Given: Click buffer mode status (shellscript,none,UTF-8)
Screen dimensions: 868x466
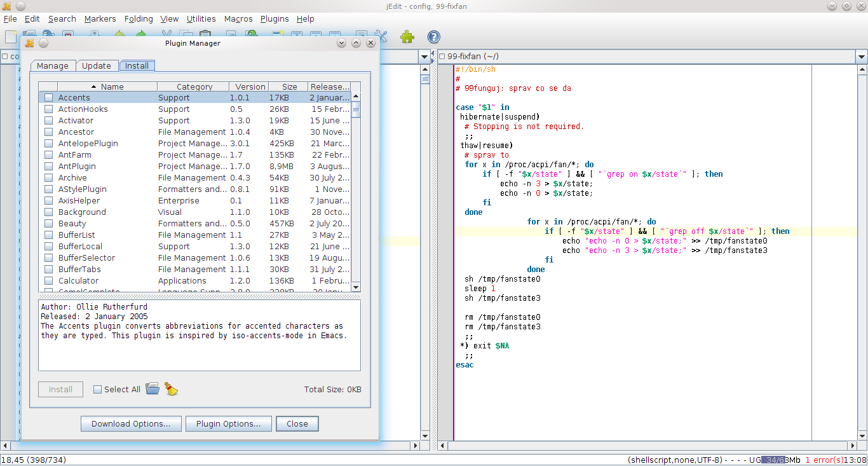Looking at the screenshot, I should [675, 460].
